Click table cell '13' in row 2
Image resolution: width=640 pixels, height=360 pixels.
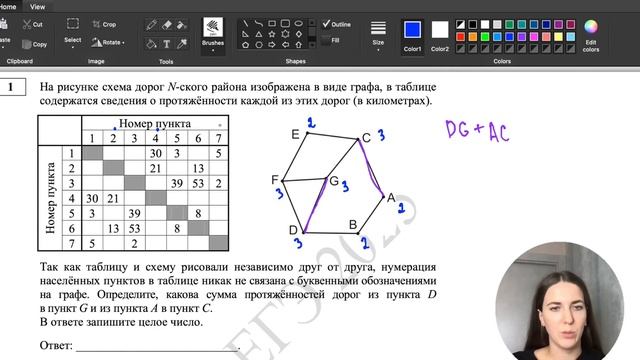(198, 168)
